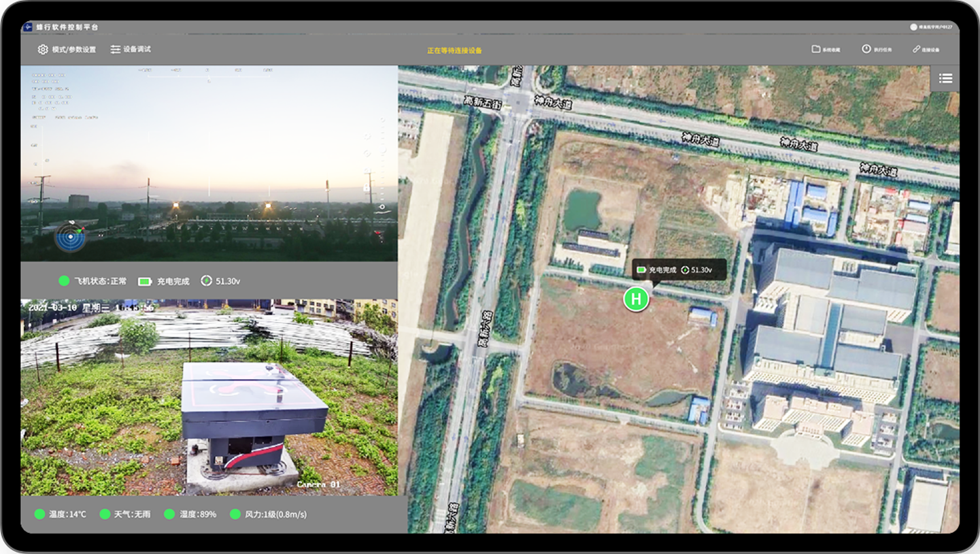Click the battery icon beside 充电完成 status
Viewport: 980px width, 554px height.
(145, 281)
